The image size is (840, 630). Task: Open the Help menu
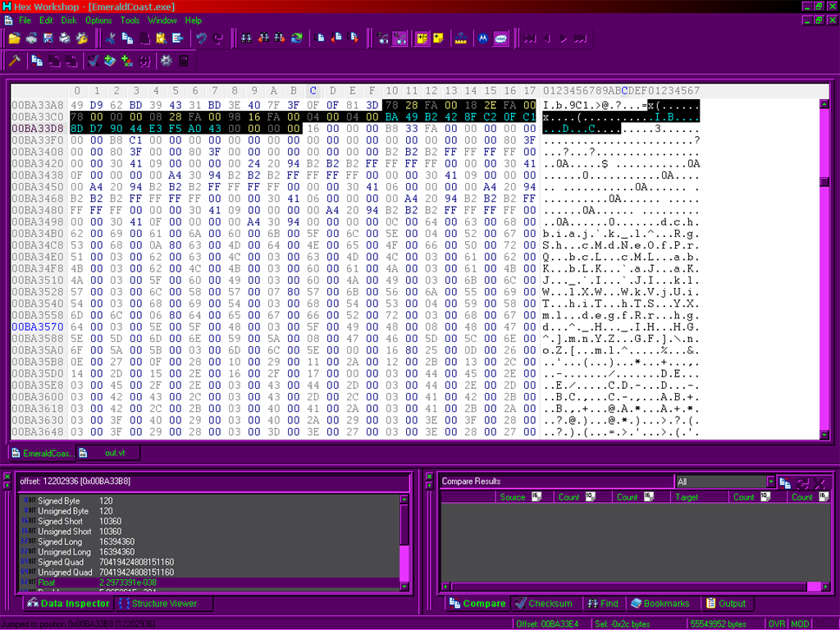point(194,21)
